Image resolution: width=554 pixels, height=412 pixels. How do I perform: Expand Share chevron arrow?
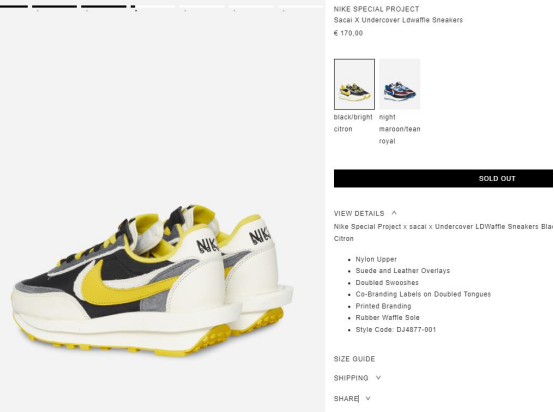pos(368,398)
